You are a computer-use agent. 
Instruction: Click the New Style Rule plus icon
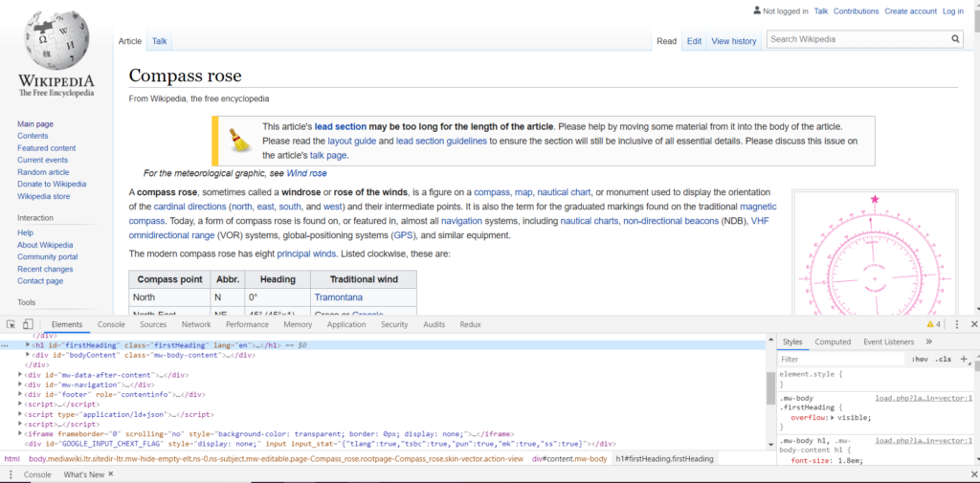pyautogui.click(x=963, y=359)
